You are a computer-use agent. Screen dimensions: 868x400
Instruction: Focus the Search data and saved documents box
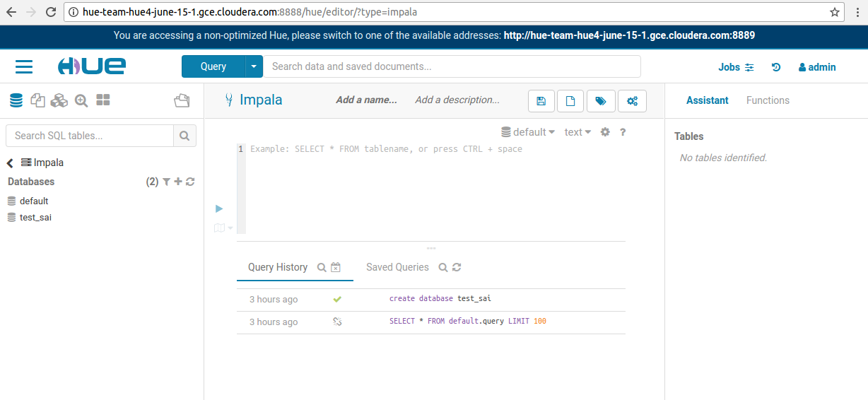point(452,66)
